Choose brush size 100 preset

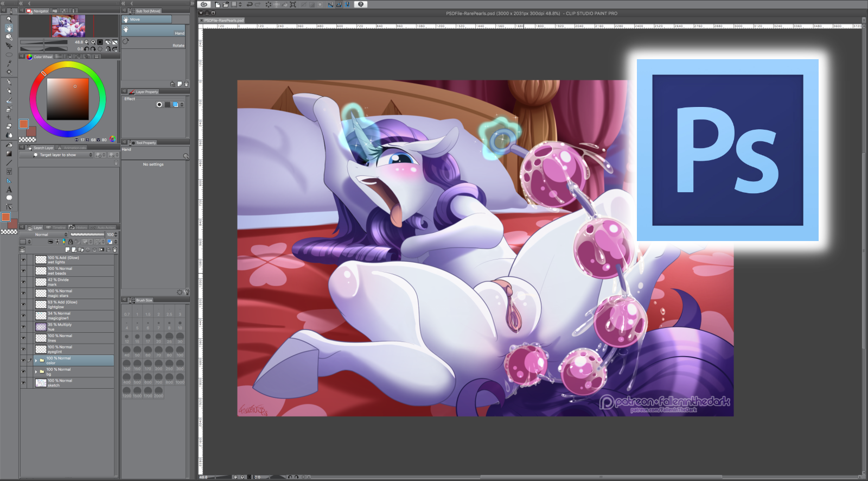point(180,352)
